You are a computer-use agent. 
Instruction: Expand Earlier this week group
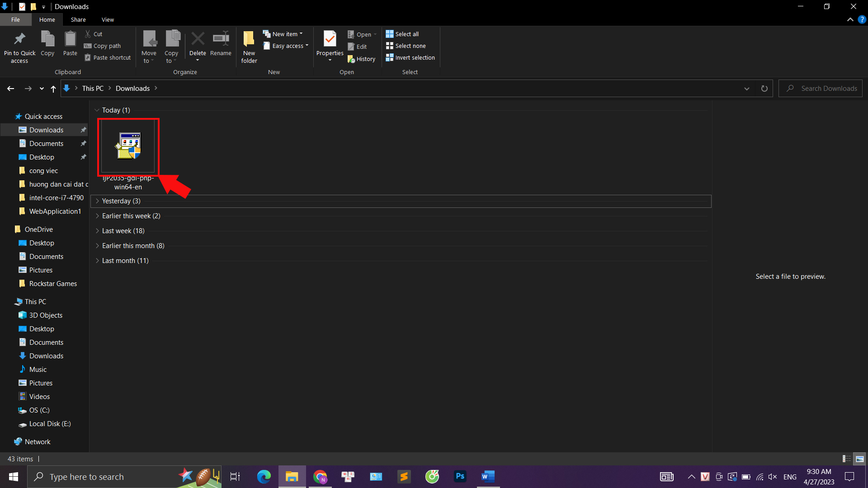point(97,216)
